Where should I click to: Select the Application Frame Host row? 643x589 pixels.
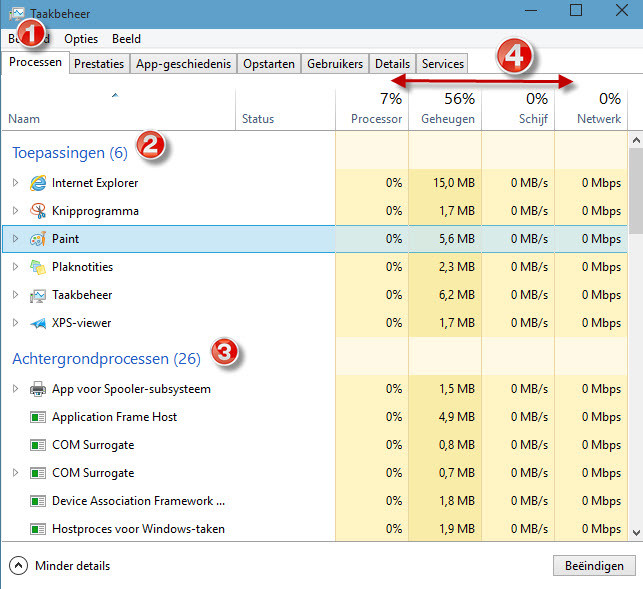tap(315, 417)
